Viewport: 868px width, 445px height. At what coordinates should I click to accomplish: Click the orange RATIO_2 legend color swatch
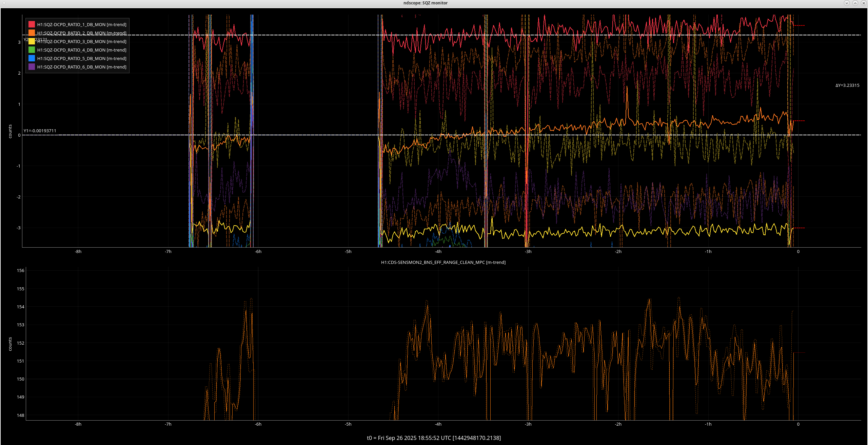pyautogui.click(x=32, y=33)
